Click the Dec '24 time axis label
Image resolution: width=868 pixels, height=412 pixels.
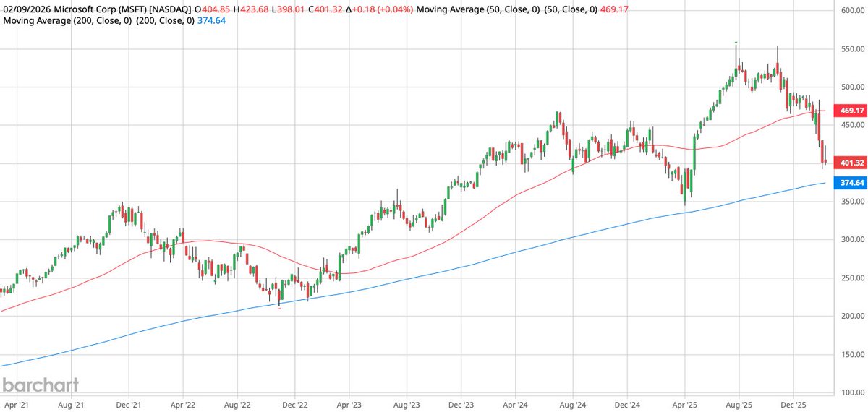tap(629, 405)
